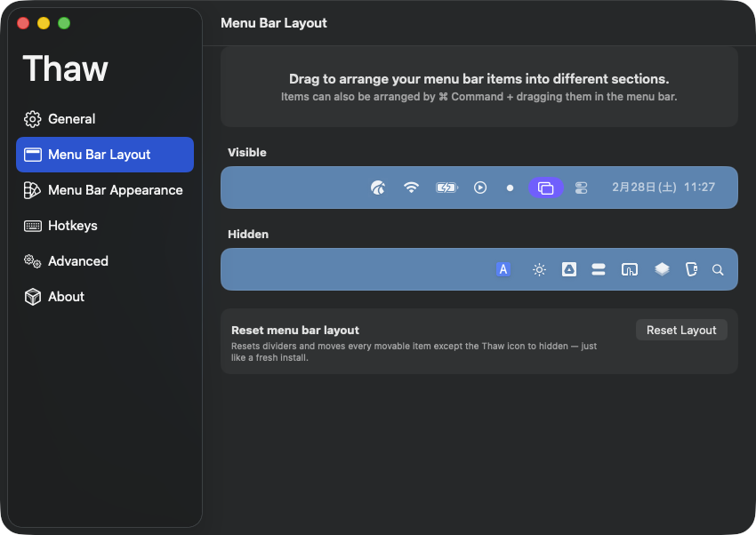Viewport: 756px width, 535px height.
Task: Click the date and time clock item
Action: [x=664, y=188]
